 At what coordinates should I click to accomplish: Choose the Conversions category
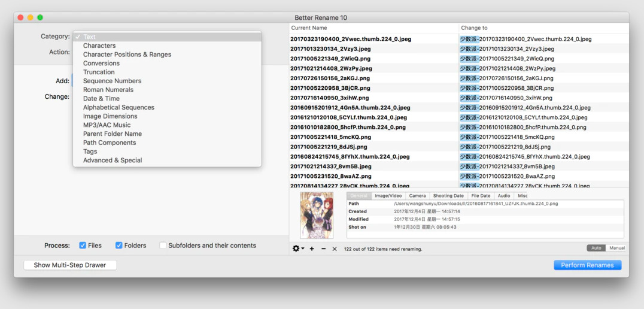(x=167, y=63)
